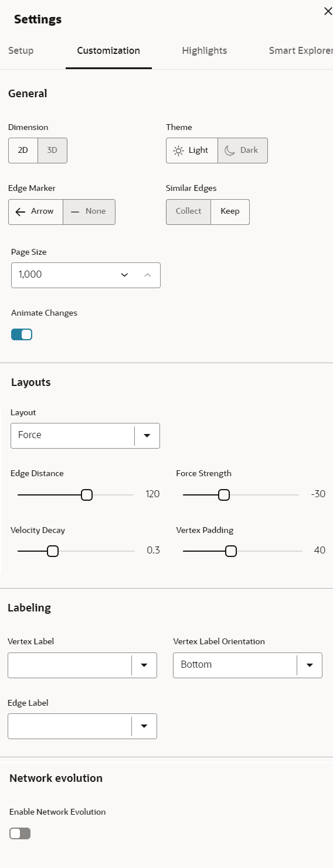Click the sun icon for Light theme
The image size is (333, 868).
[178, 151]
